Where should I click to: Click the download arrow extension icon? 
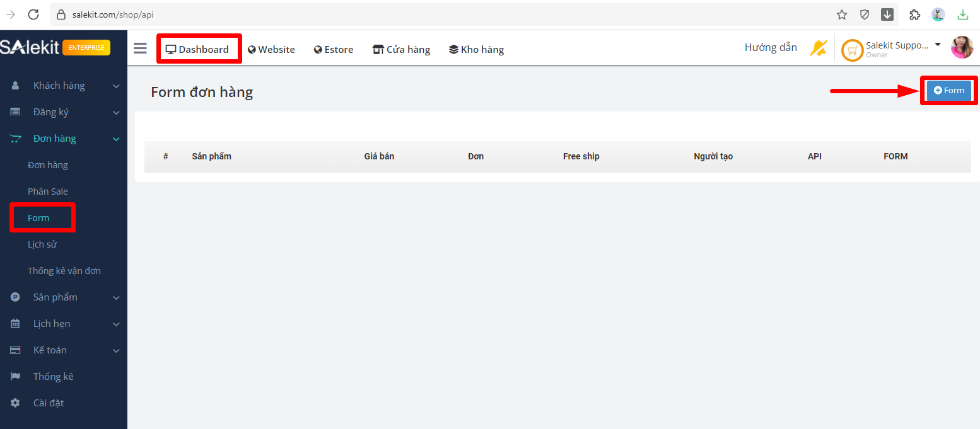[887, 14]
